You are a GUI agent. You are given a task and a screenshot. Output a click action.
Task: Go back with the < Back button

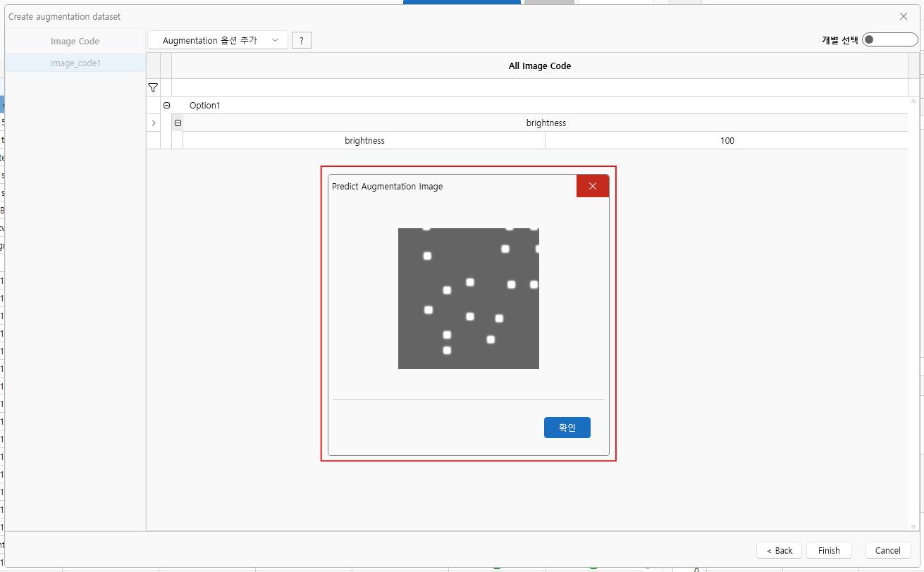pos(779,550)
